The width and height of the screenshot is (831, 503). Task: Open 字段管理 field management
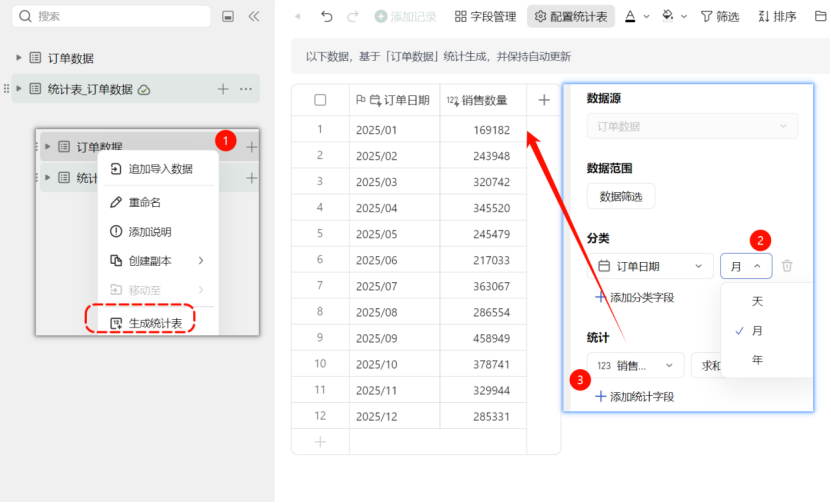pyautogui.click(x=485, y=16)
